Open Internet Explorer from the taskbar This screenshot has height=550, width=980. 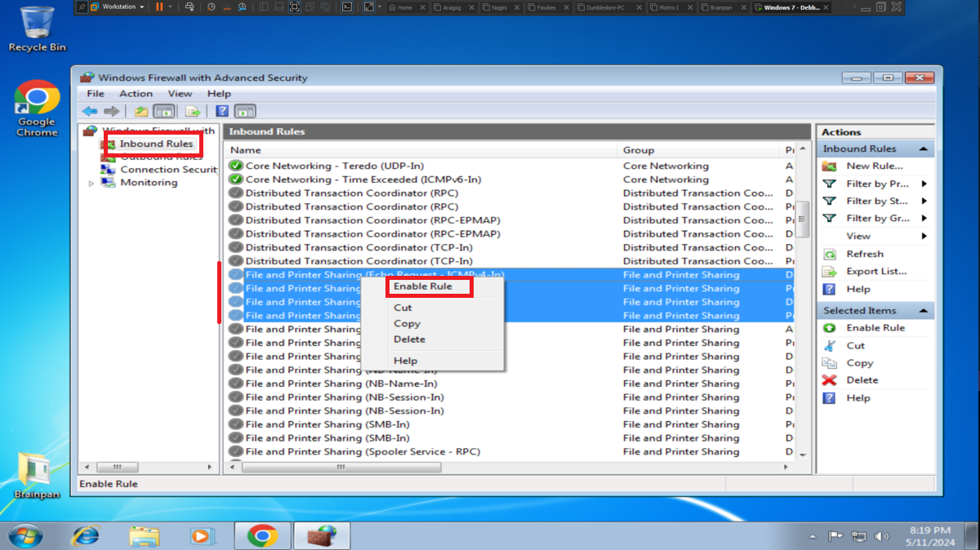coord(85,535)
